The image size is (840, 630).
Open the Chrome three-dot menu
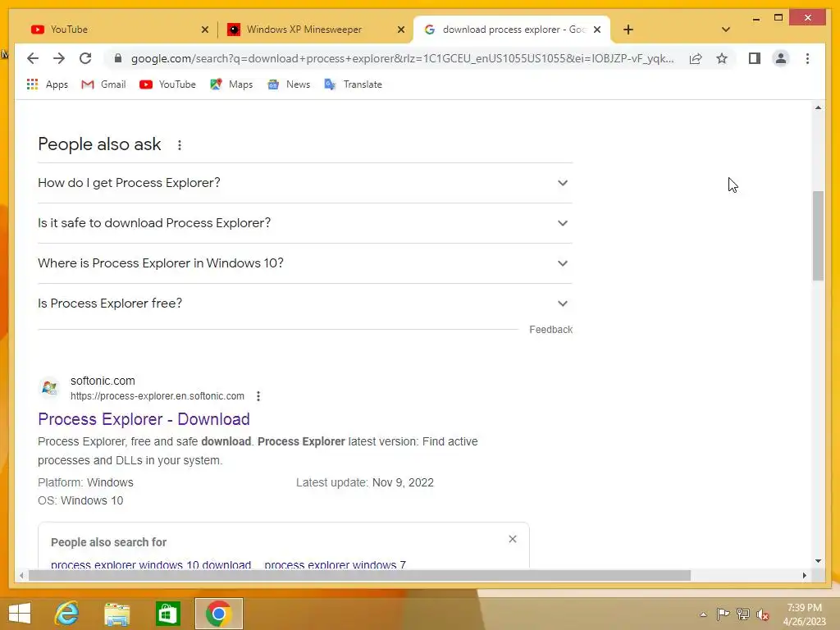pyautogui.click(x=807, y=58)
